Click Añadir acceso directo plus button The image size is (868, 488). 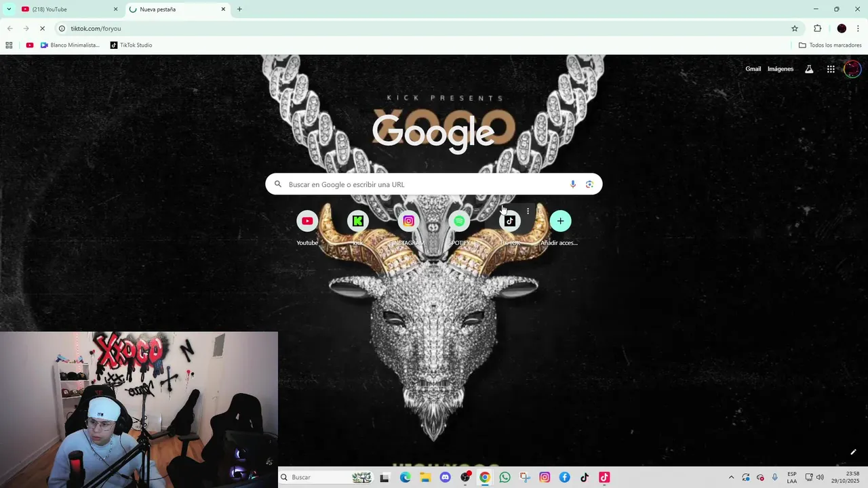[560, 221]
